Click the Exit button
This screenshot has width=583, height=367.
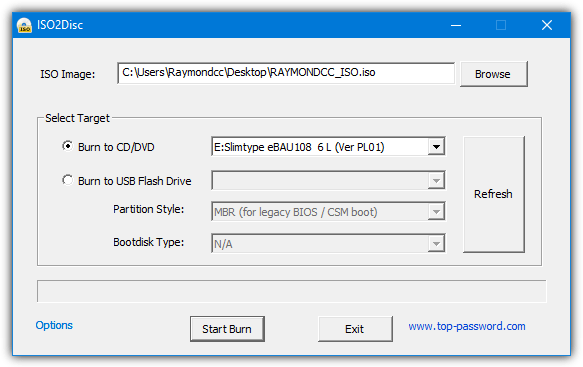(x=355, y=329)
